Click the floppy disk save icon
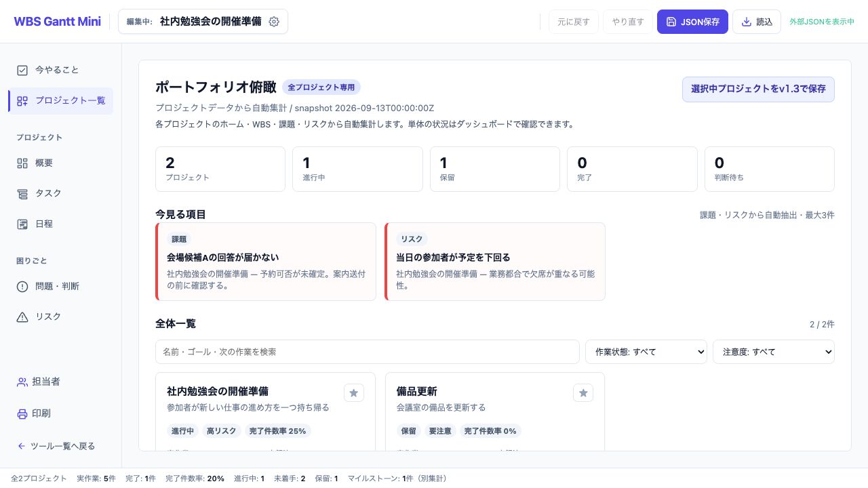This screenshot has height=488, width=868. [671, 22]
